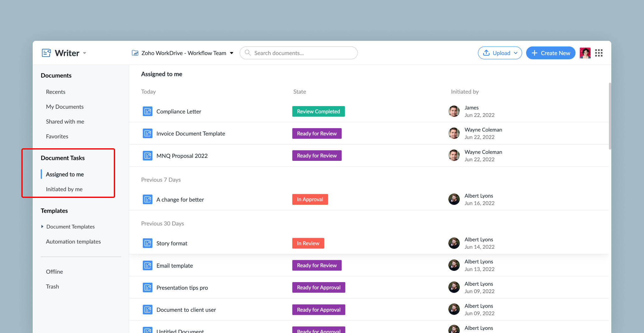Click the Review Completed status badge

(x=318, y=112)
